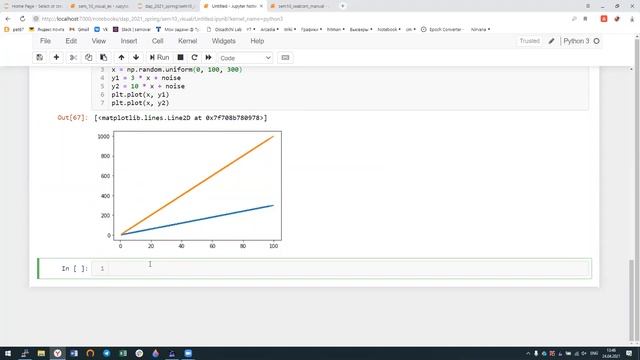This screenshot has height=360, width=640.
Task: Open the Edit menu
Action: [71, 41]
